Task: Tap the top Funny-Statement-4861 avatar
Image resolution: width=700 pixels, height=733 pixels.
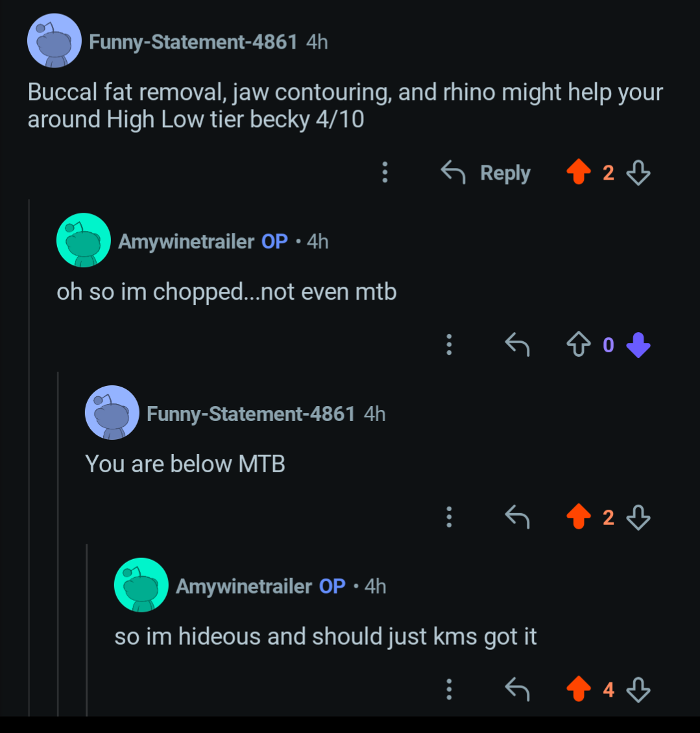Action: (x=54, y=41)
